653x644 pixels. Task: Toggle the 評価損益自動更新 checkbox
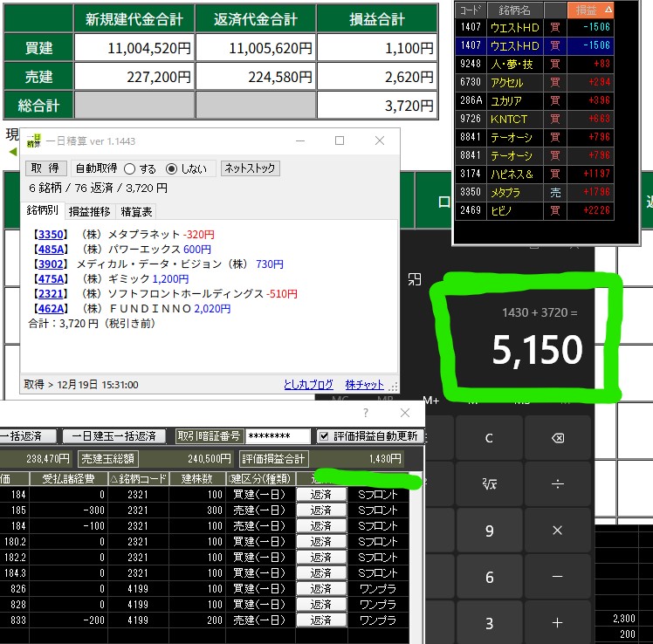click(x=324, y=436)
